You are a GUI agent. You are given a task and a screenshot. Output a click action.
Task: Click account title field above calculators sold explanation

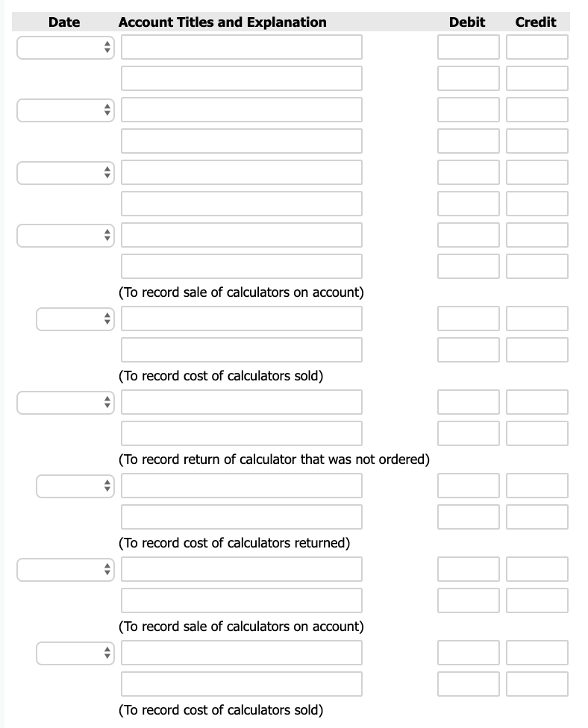click(x=240, y=318)
